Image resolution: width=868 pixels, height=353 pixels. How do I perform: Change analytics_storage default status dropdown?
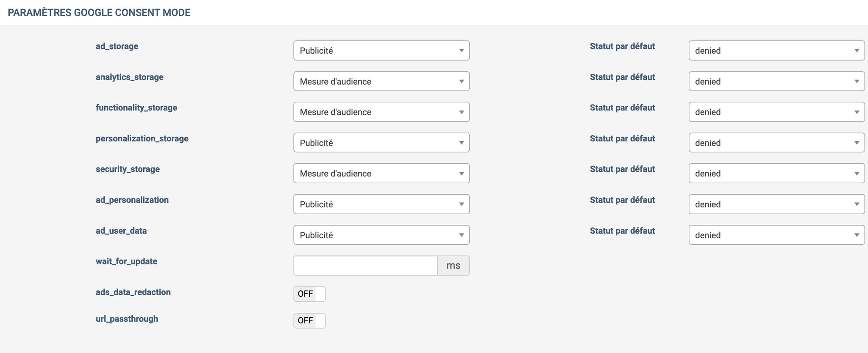(x=776, y=81)
